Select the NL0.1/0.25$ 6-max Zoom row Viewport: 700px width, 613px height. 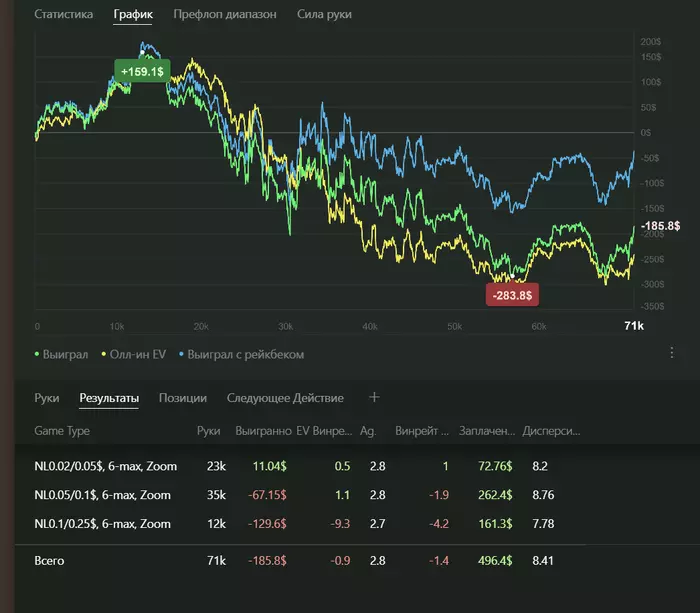click(102, 523)
